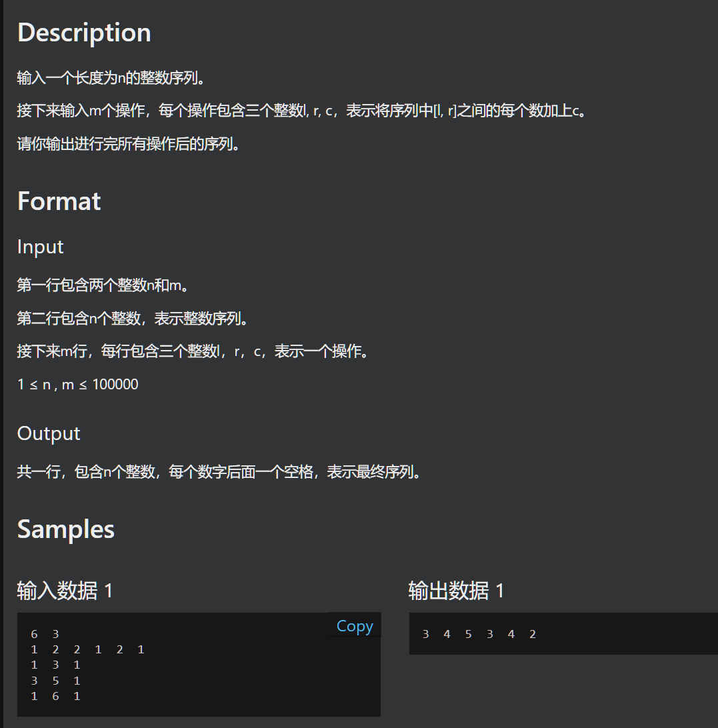Click the line '第二行包含n个整数，表示整数序列。'
Screen dimensions: 718x728
pos(133,319)
